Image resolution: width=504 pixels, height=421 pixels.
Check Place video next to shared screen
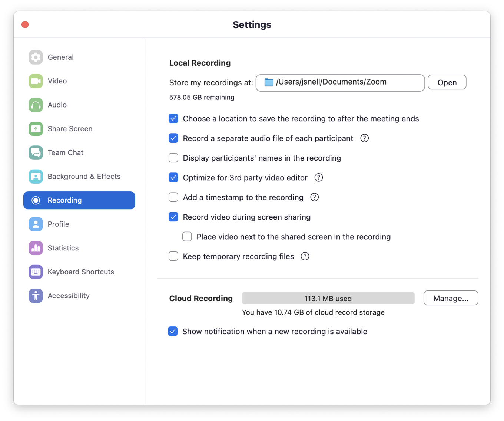pos(187,237)
